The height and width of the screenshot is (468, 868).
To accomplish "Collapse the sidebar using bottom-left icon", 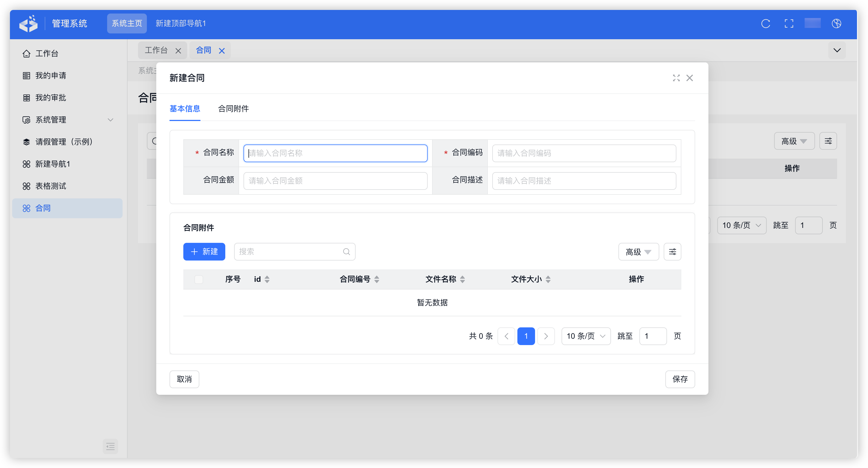I will pyautogui.click(x=110, y=446).
